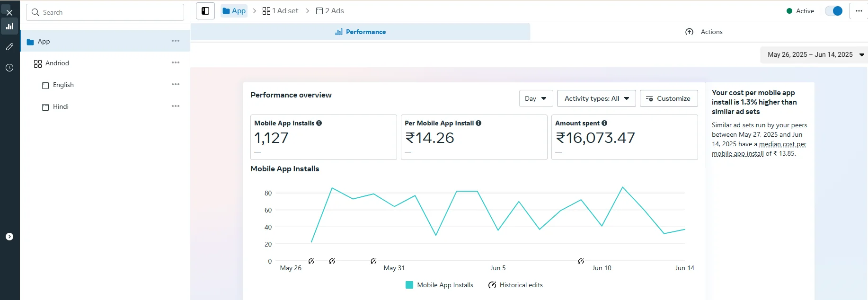Click the Performance overview heading
This screenshot has width=868, height=300.
pyautogui.click(x=291, y=95)
